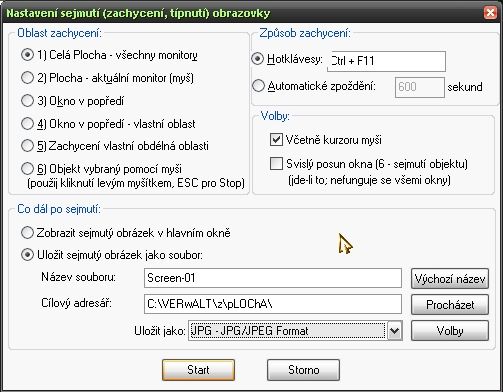The height and width of the screenshot is (392, 503).
Task: Click the 'Oblast zachycení:' group title
Action: pos(59,33)
